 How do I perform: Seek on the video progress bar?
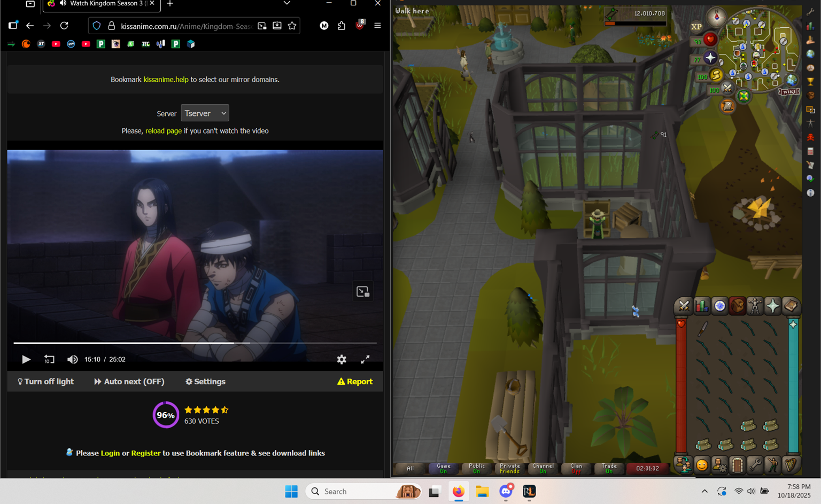pos(195,343)
